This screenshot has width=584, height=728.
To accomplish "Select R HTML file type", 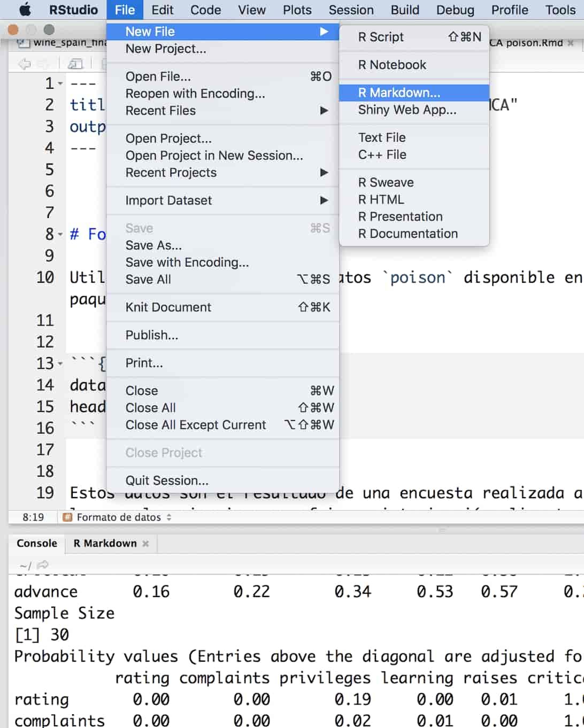I will pos(414,199).
